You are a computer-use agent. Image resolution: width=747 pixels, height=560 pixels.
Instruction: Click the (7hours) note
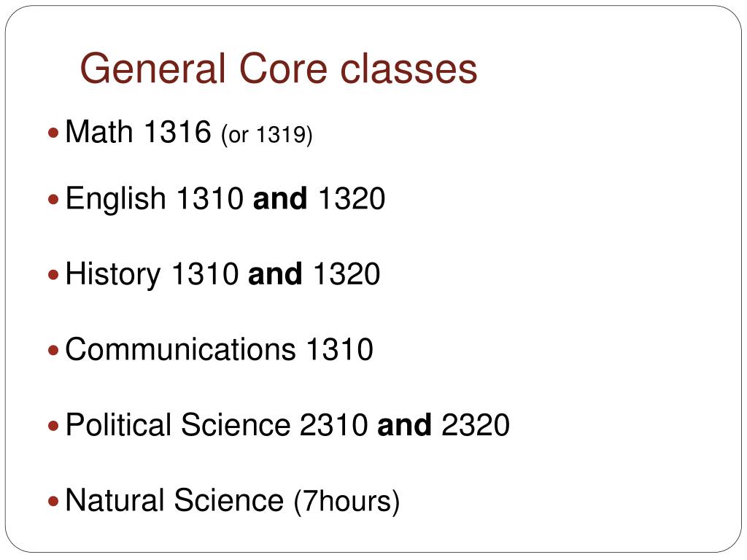(x=347, y=502)
